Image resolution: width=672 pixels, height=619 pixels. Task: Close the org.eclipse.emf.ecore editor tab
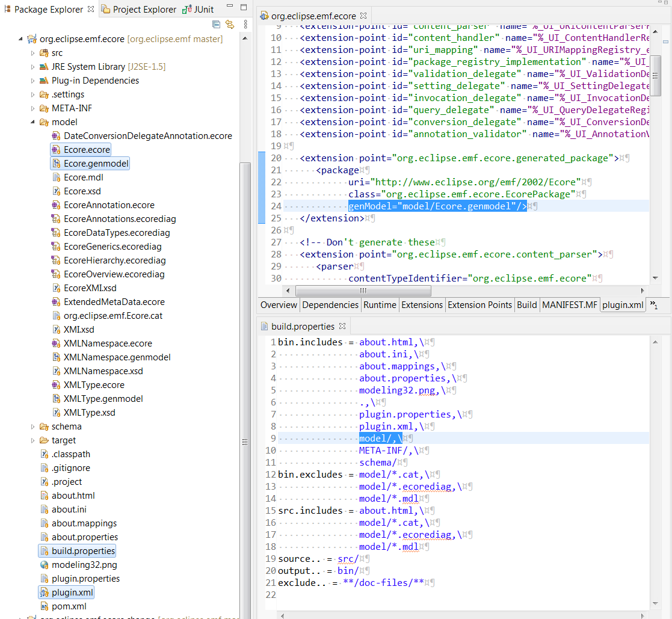click(x=364, y=16)
